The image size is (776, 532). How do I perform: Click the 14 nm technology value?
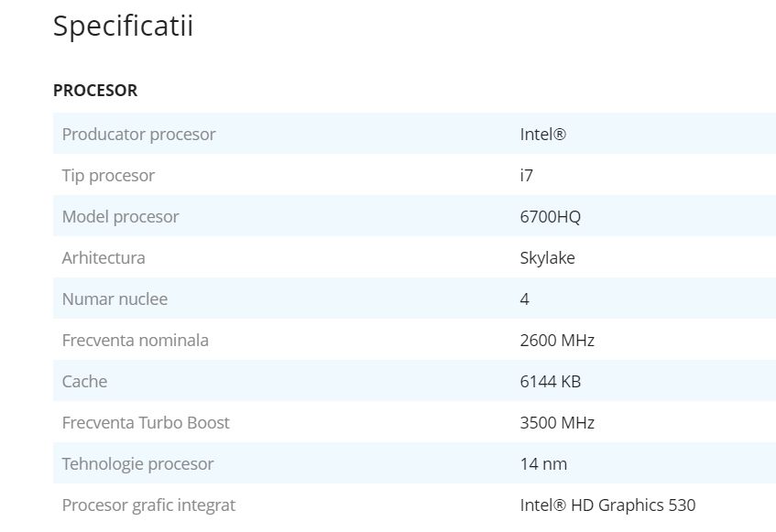pos(543,464)
